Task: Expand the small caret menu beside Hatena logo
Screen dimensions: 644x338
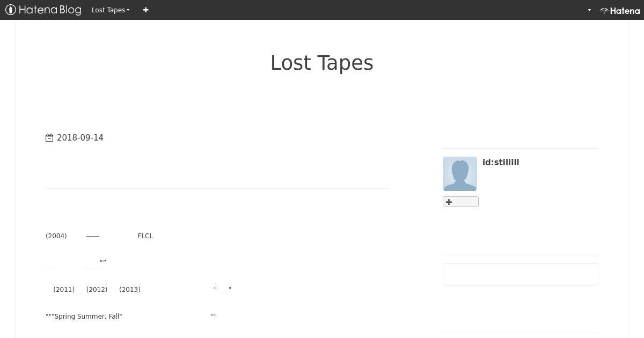Action: click(589, 10)
